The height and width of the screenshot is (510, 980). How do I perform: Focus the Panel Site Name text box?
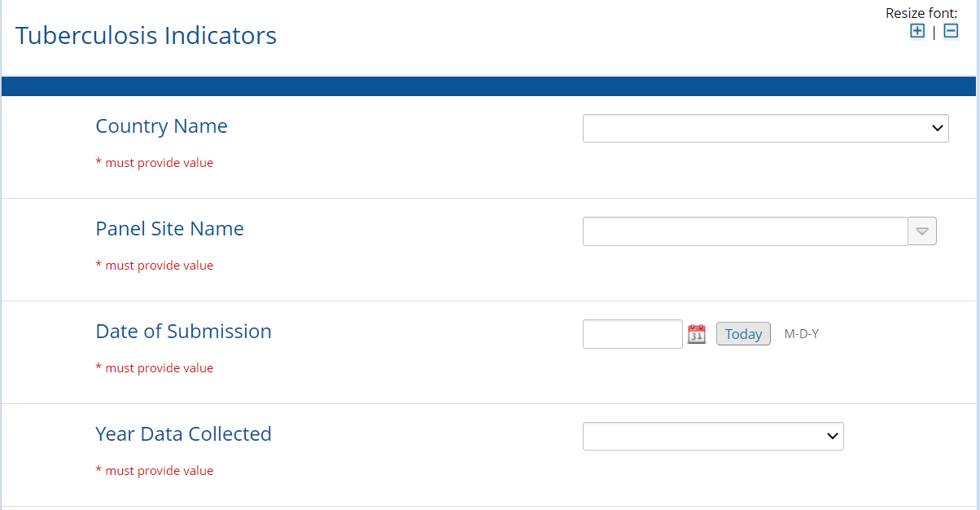[x=745, y=231]
